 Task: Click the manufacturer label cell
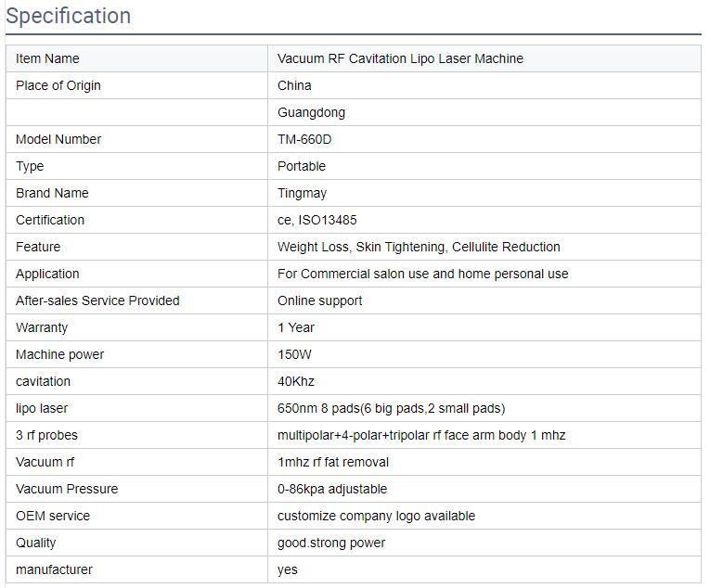(x=54, y=569)
